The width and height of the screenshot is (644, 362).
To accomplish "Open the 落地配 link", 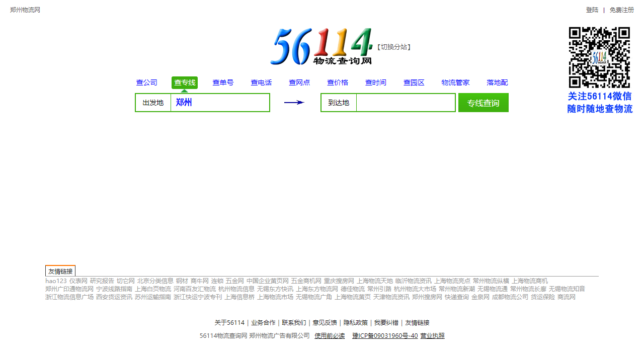I will point(497,82).
